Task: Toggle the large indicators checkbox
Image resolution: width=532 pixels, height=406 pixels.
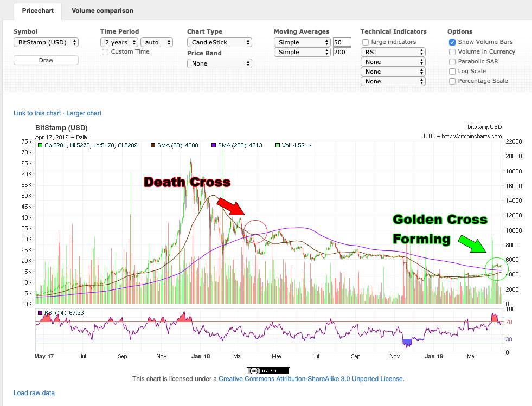Action: (366, 42)
